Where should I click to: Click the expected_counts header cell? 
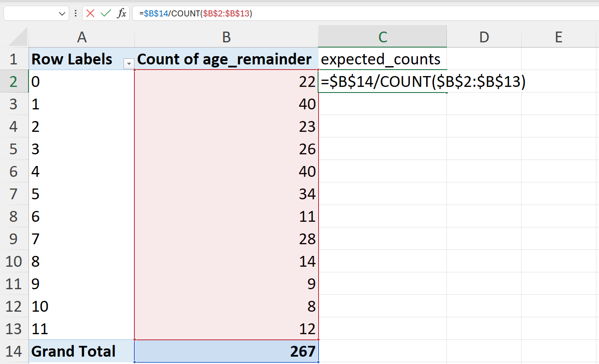(x=382, y=59)
